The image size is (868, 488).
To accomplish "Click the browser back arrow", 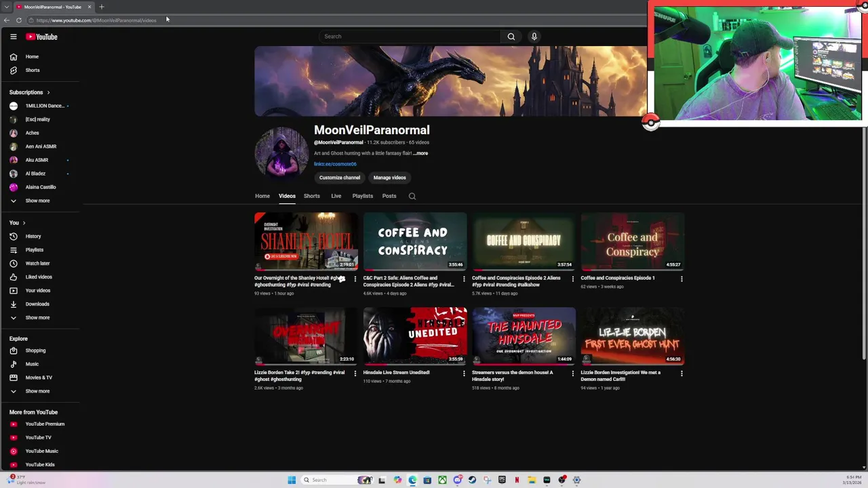I will 7,20.
